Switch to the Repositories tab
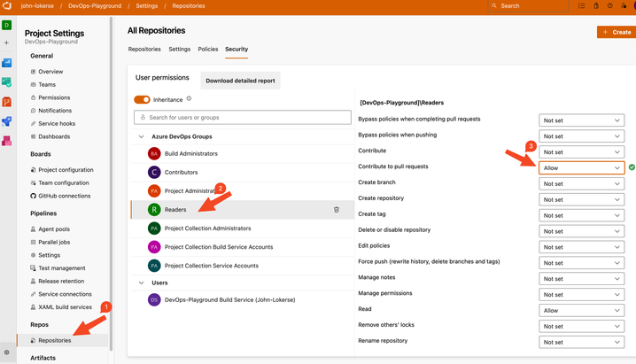636x364 pixels. [x=144, y=49]
